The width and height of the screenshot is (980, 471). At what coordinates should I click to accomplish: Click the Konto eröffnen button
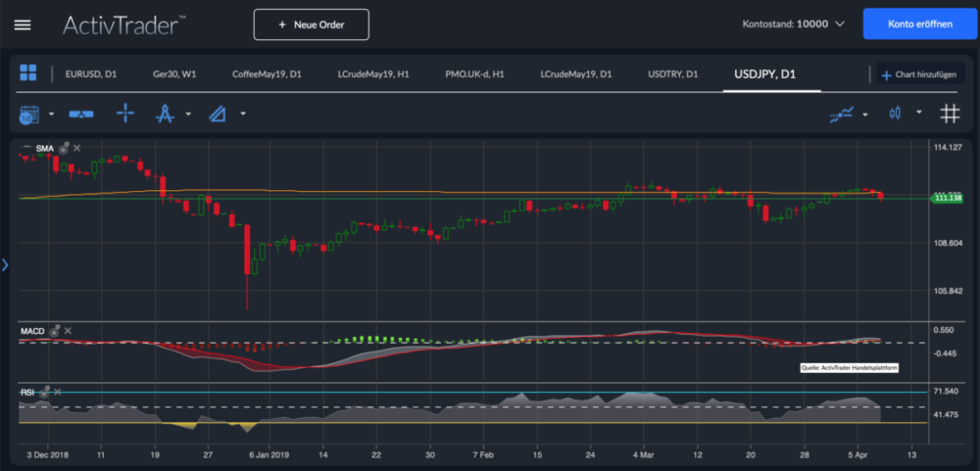920,24
